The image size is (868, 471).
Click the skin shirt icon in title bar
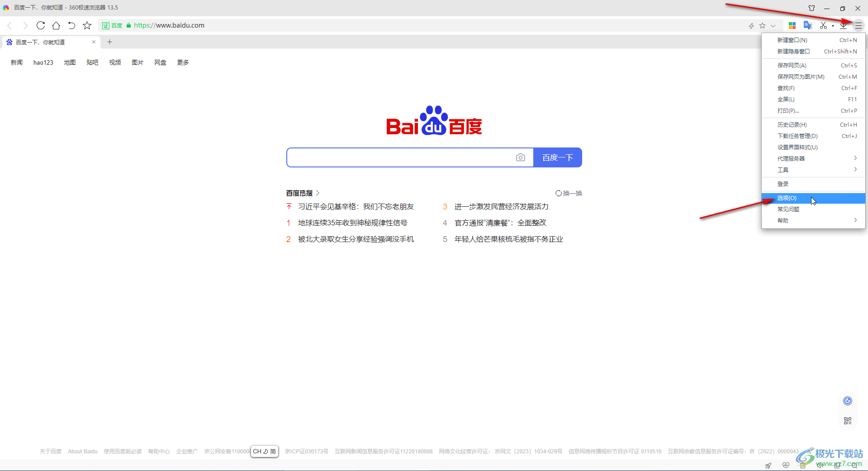(812, 8)
